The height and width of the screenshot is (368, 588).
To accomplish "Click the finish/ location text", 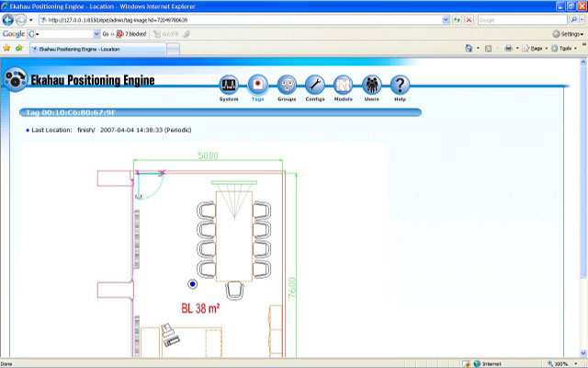I will pos(86,130).
